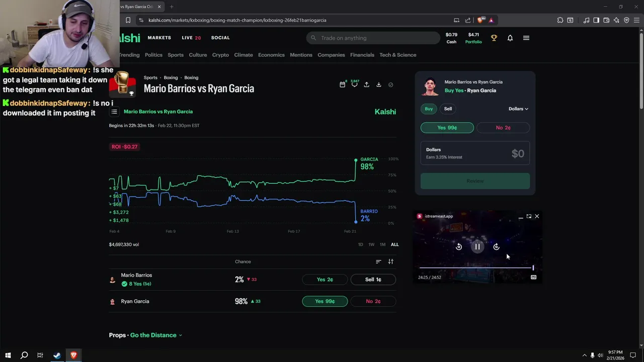The height and width of the screenshot is (362, 644).
Task: Select ALL chart range
Action: click(394, 244)
